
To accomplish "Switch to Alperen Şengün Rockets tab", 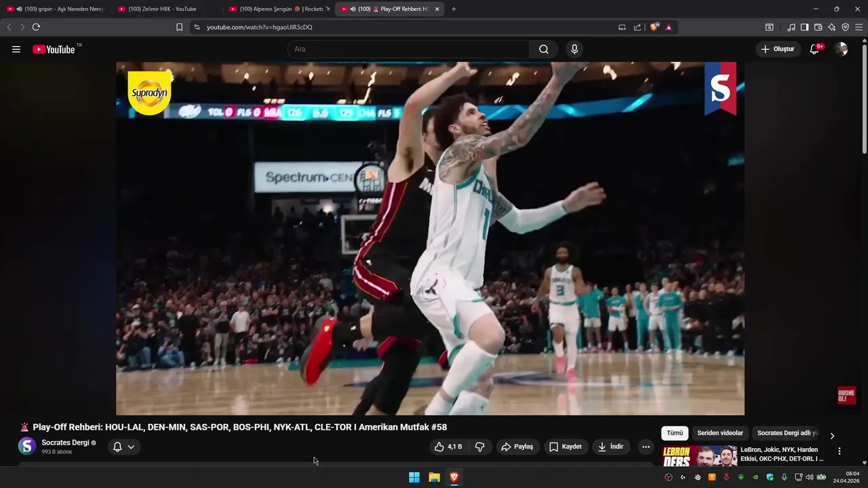I will [279, 9].
